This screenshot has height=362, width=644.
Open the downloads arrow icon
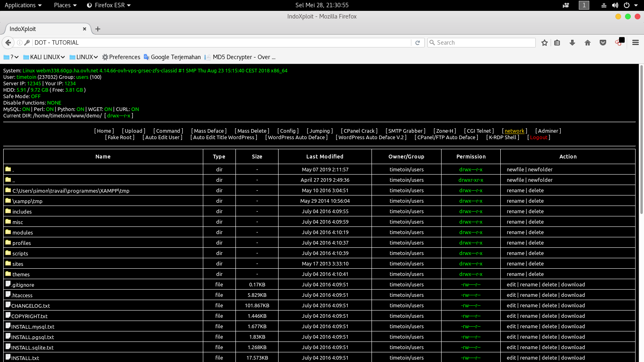coord(572,42)
